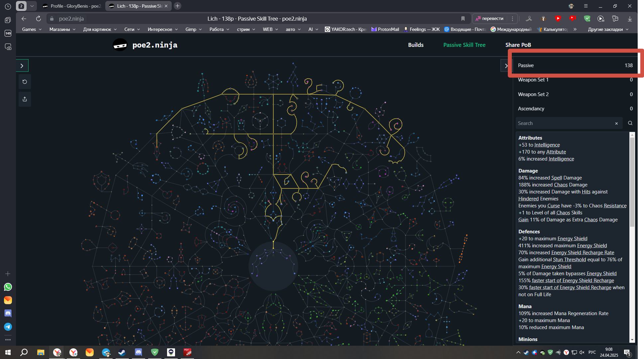The width and height of the screenshot is (644, 359).
Task: Open the media playback control icon
Action: [601, 19]
